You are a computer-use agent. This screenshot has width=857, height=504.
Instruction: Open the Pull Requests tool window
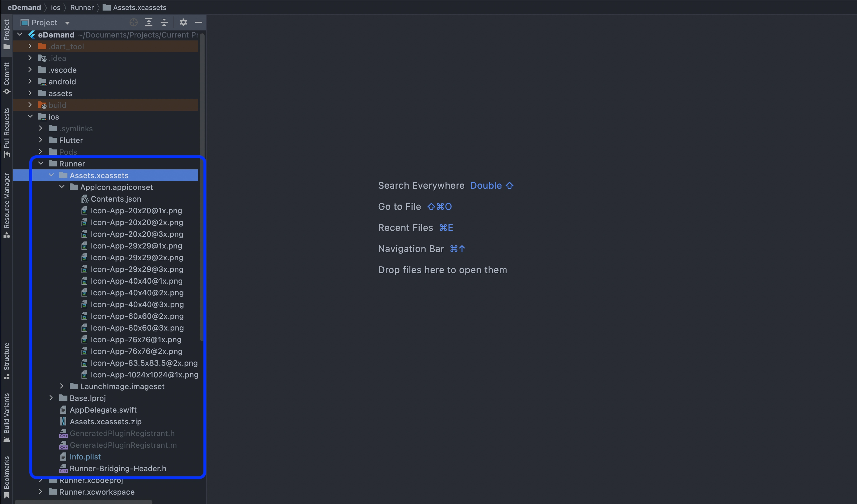coord(6,133)
